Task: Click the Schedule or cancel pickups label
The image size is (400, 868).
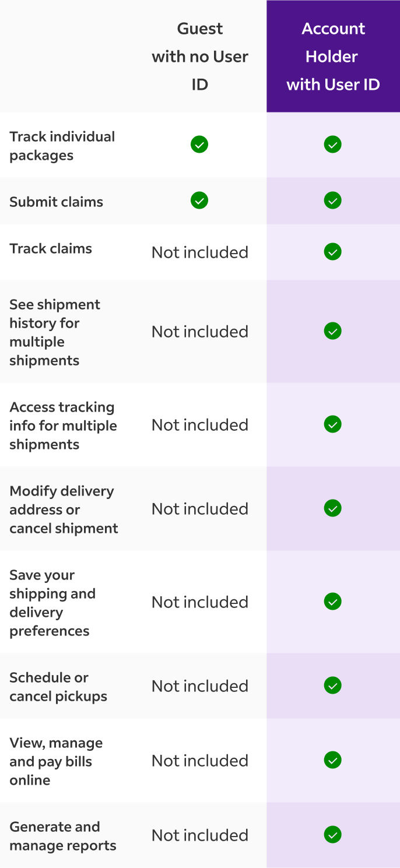Action: (58, 687)
